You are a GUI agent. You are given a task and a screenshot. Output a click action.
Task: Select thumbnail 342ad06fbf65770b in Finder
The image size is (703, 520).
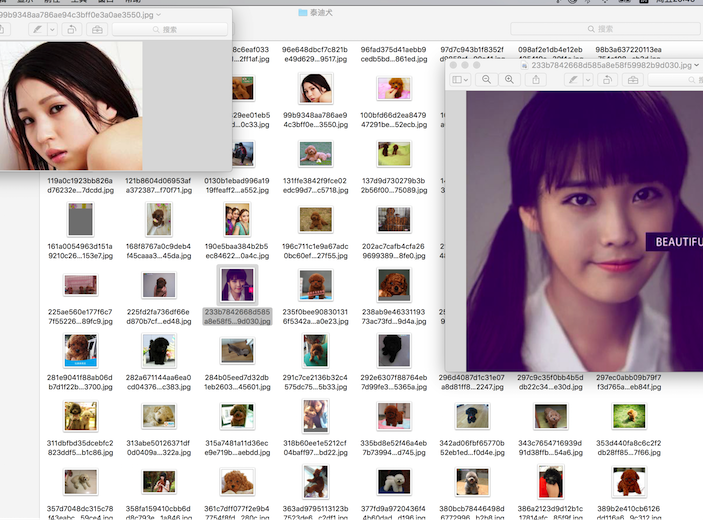[x=472, y=416]
